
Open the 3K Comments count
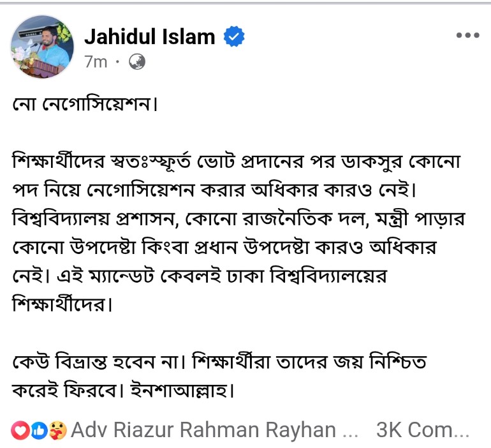click(423, 430)
